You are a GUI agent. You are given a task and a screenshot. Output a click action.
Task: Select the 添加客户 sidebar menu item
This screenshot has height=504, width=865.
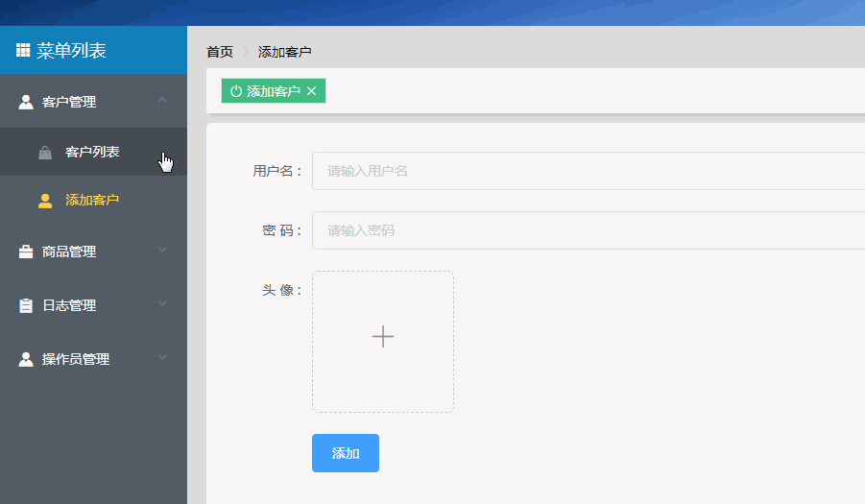[93, 200]
